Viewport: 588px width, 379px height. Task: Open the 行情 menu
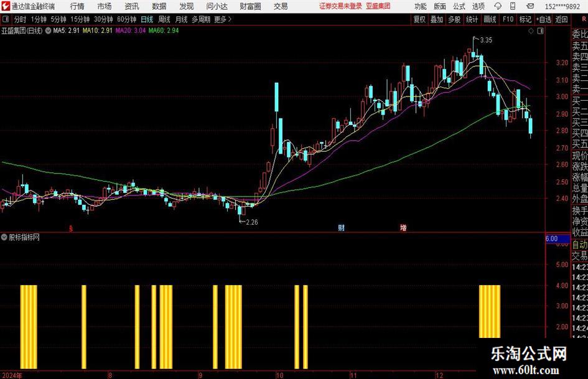click(x=77, y=6)
